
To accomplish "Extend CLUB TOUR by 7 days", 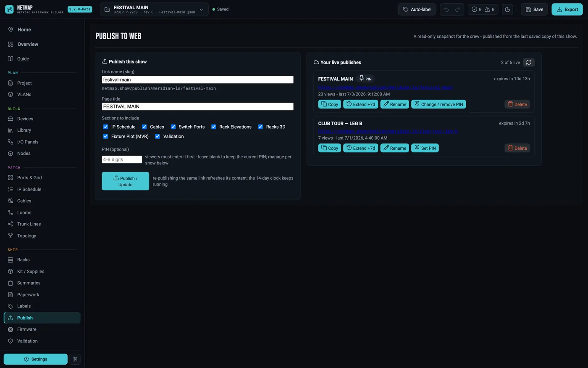I will coord(360,148).
